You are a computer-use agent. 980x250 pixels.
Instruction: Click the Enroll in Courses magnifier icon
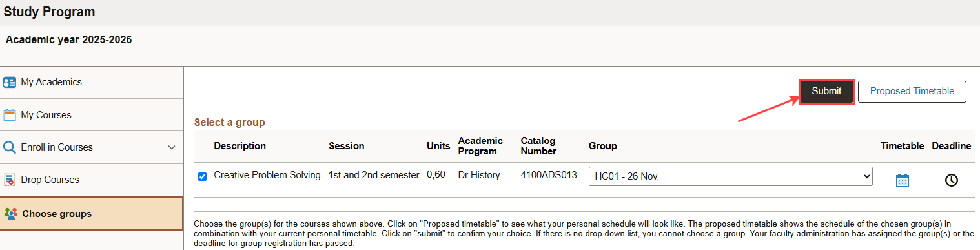coord(10,147)
